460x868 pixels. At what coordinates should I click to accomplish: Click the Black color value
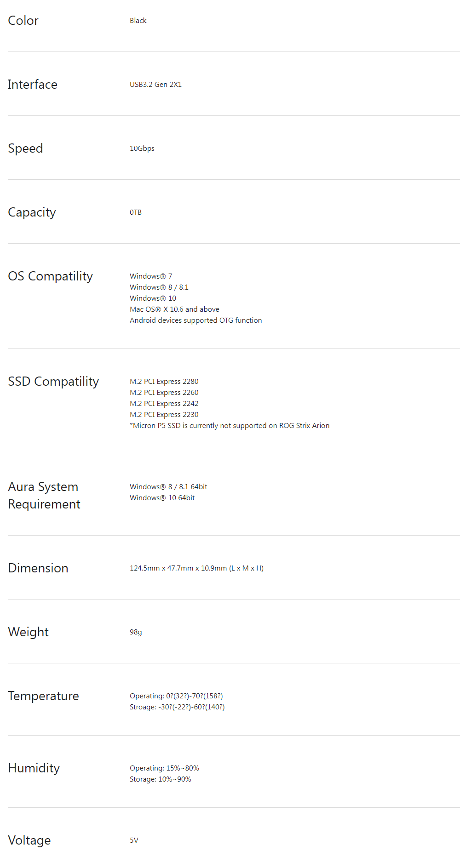[x=138, y=21]
